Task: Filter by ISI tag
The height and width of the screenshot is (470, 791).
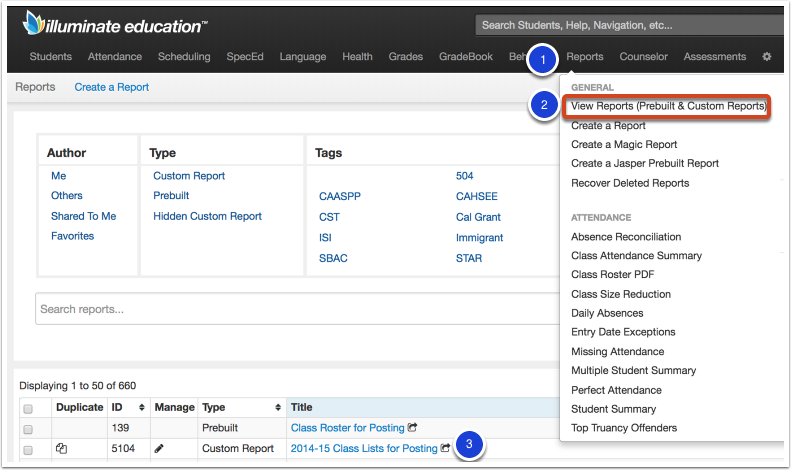Action: tap(325, 238)
